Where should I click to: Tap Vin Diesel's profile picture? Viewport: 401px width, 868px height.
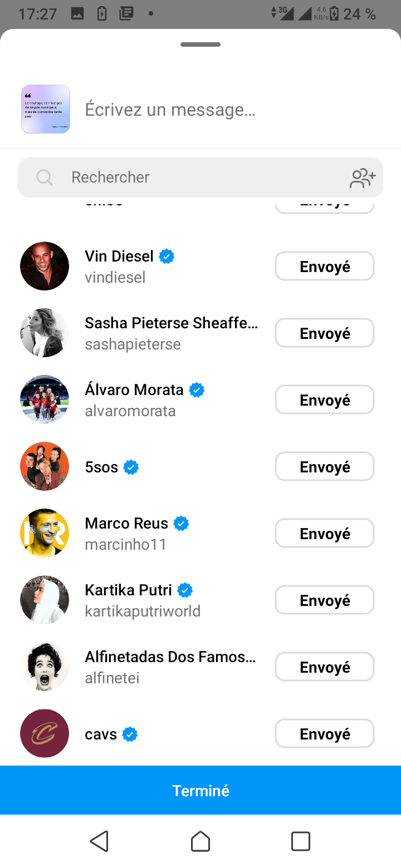(45, 266)
